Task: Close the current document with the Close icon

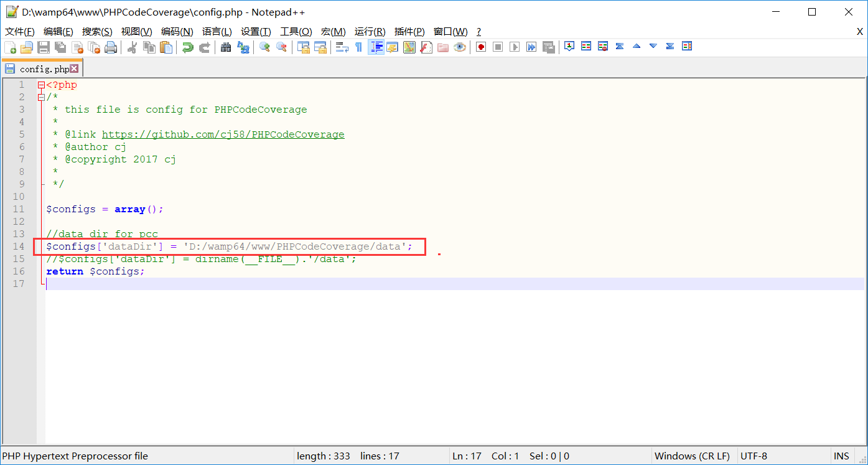Action: (x=77, y=47)
